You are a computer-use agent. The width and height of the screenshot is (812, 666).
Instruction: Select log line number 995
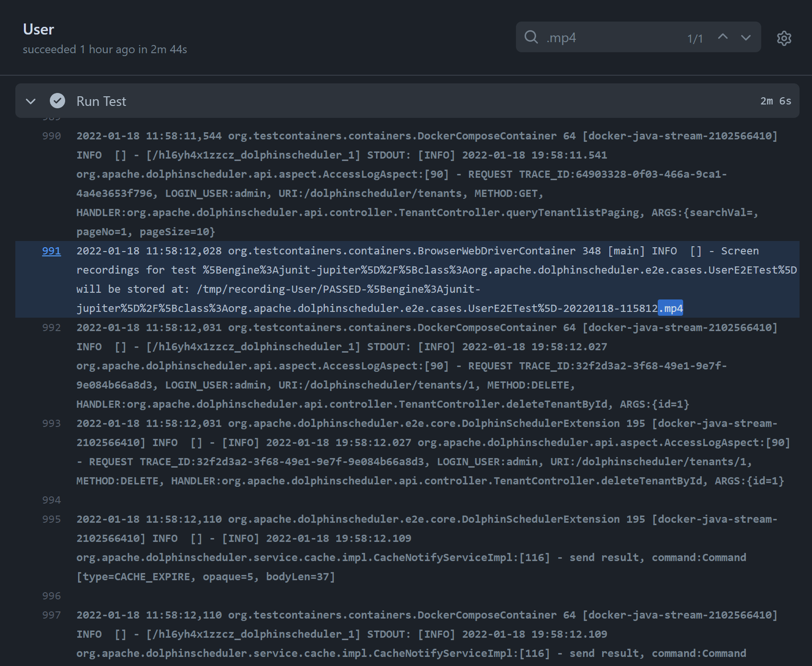[51, 519]
